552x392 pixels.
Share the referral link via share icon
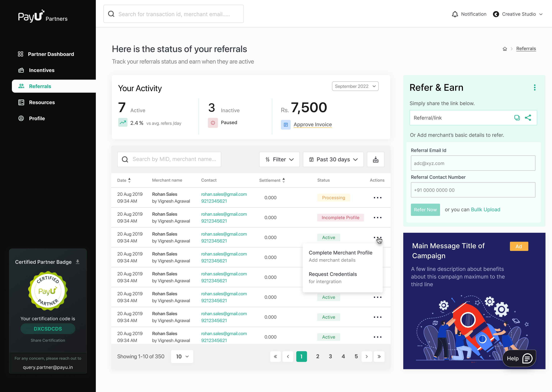528,118
